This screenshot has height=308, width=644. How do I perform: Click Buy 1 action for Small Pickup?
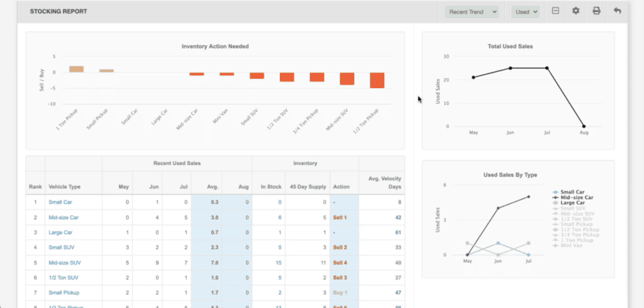pyautogui.click(x=340, y=293)
